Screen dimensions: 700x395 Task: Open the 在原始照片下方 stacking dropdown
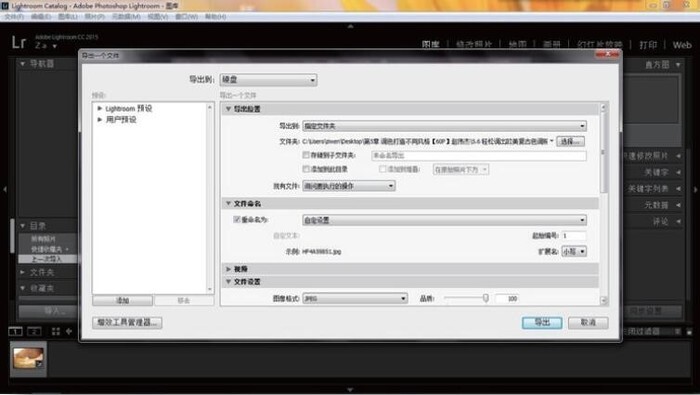pos(461,170)
